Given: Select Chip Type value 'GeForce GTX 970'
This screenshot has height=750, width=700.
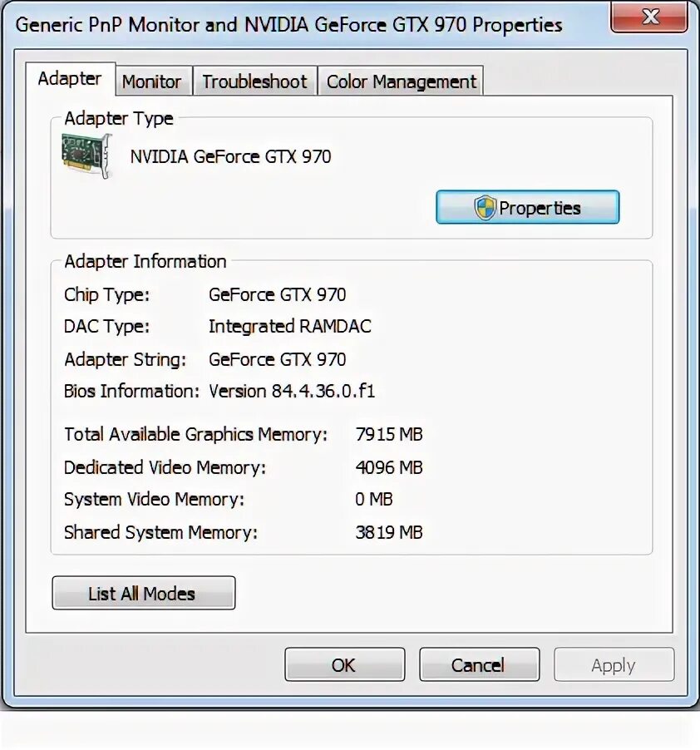Looking at the screenshot, I should pyautogui.click(x=278, y=294).
